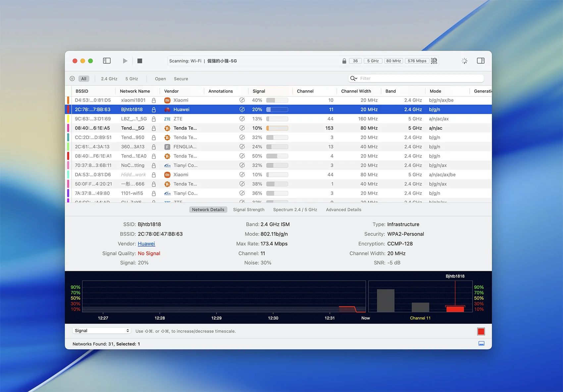The width and height of the screenshot is (563, 392).
Task: Click the connection info icon beside 576 Mbps
Action: coord(434,61)
